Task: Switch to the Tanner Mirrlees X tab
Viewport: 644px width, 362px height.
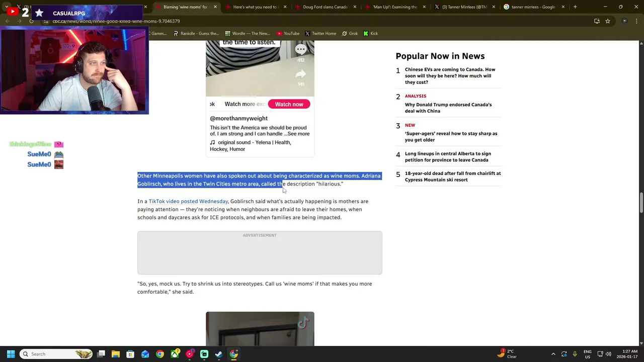Action: tap(464, 7)
